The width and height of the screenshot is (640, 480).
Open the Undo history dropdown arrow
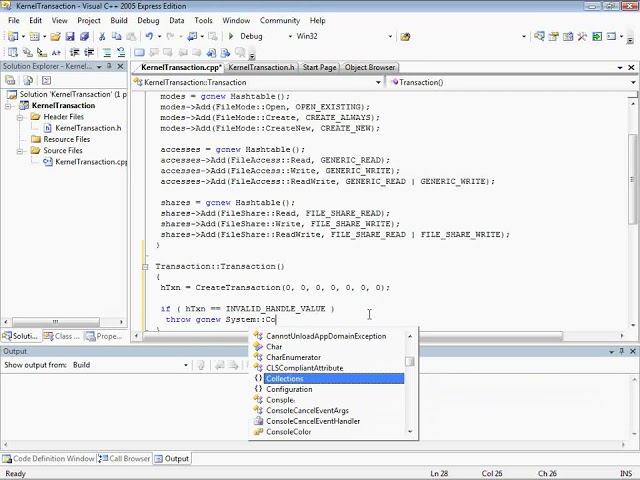tap(159, 36)
